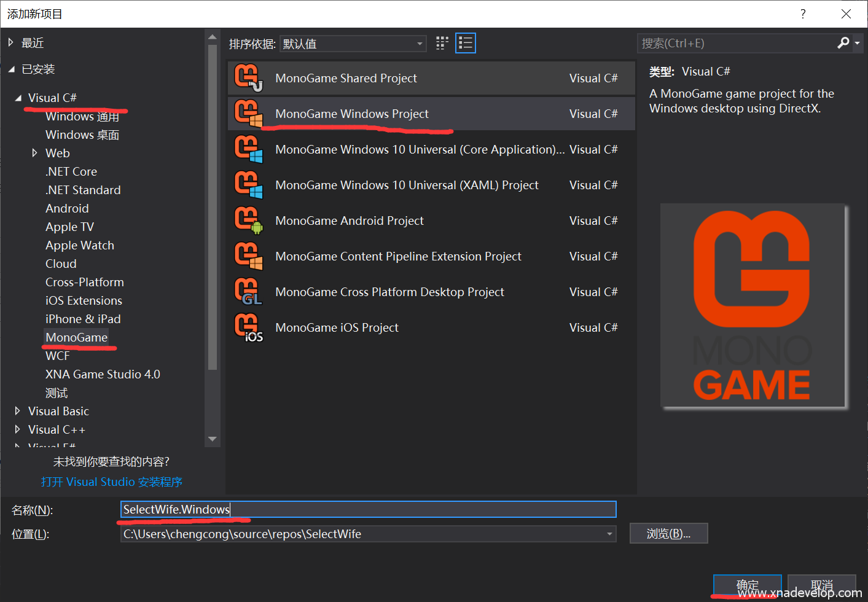Select XNA Game Studio 4.0 category
The image size is (868, 602).
tap(103, 374)
